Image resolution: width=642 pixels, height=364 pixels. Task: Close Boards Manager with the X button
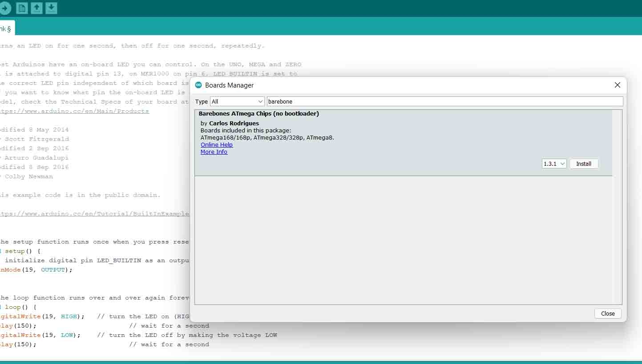(x=617, y=85)
